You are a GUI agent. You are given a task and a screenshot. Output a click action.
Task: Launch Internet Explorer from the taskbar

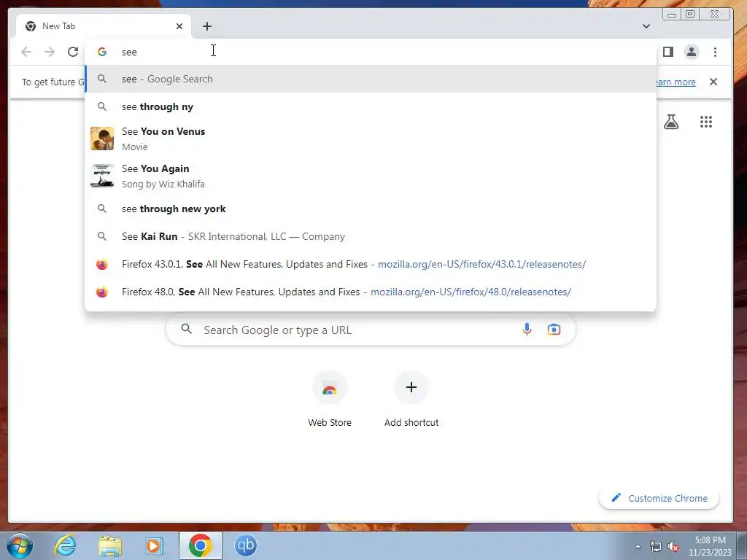[65, 545]
